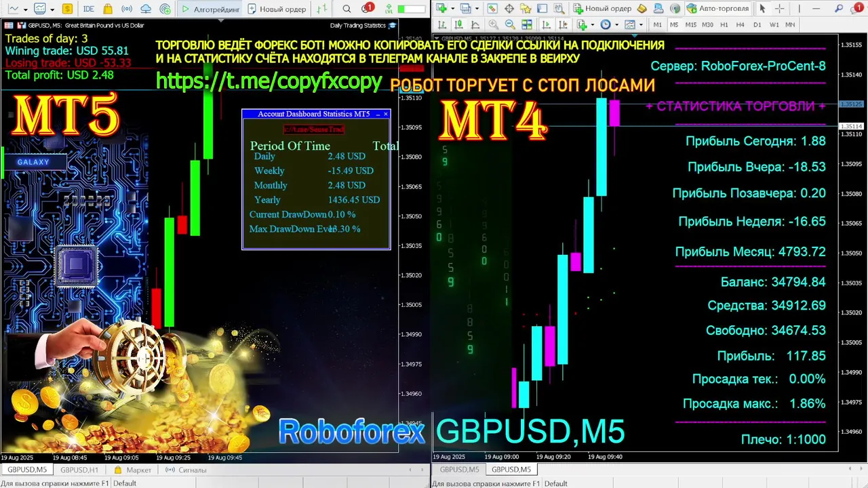Viewport: 868px width, 488px height.
Task: Open the yellow dollar trading icon in MT5
Action: 67,9
